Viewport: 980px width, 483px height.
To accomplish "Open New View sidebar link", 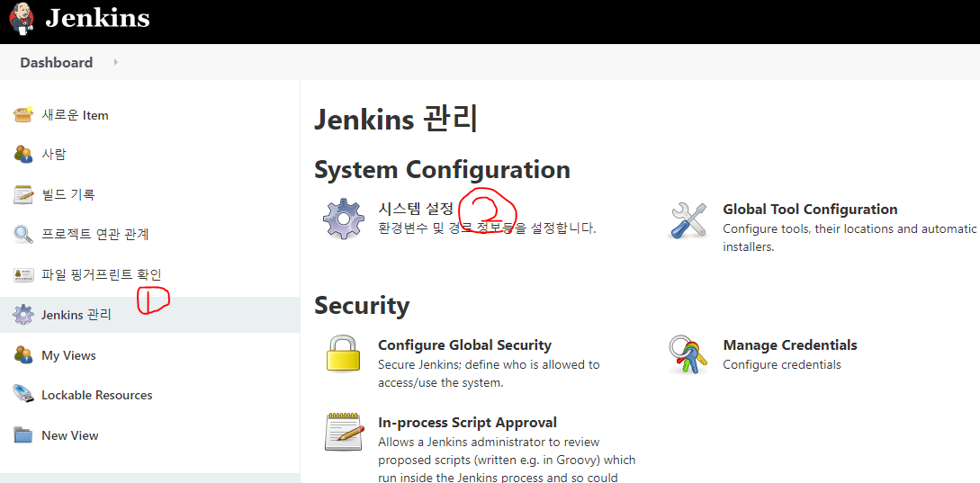I will [70, 435].
